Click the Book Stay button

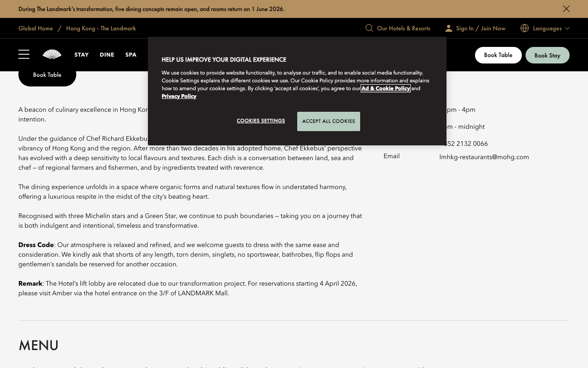pos(548,55)
